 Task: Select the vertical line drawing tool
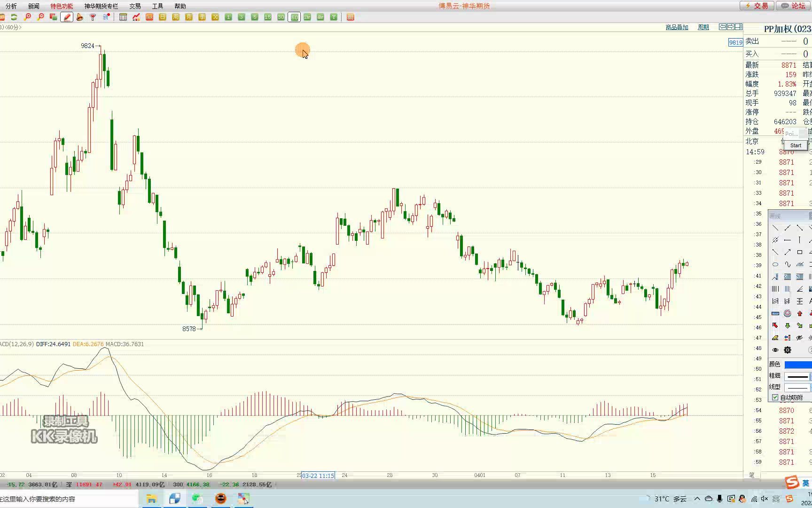[800, 240]
